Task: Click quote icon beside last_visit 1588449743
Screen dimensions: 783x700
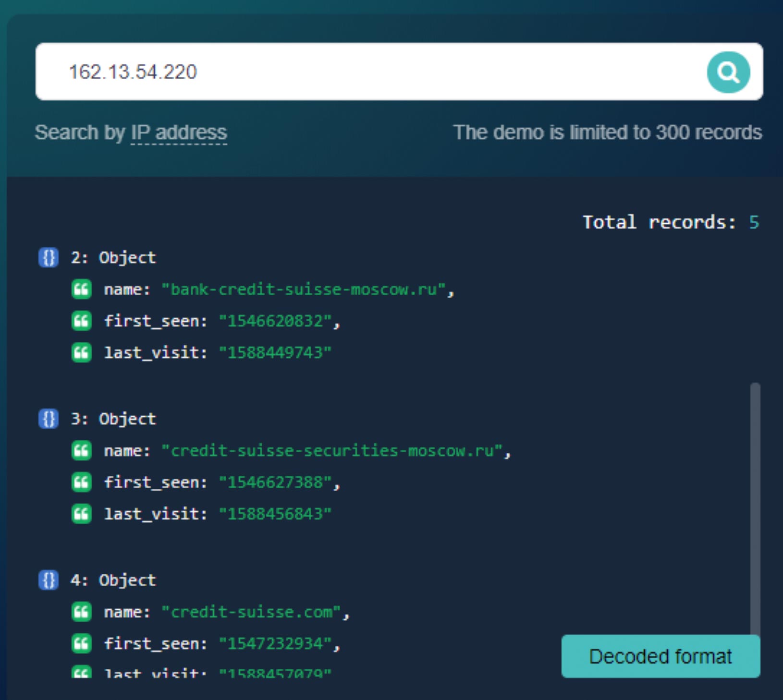Action: (81, 353)
